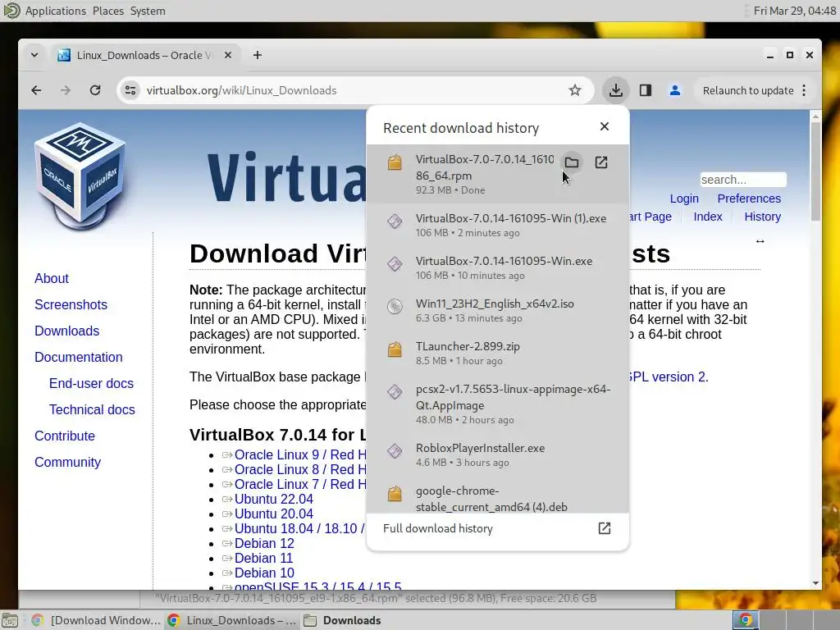
Task: Open the VirtualBox rpm download externally
Action: click(x=601, y=162)
